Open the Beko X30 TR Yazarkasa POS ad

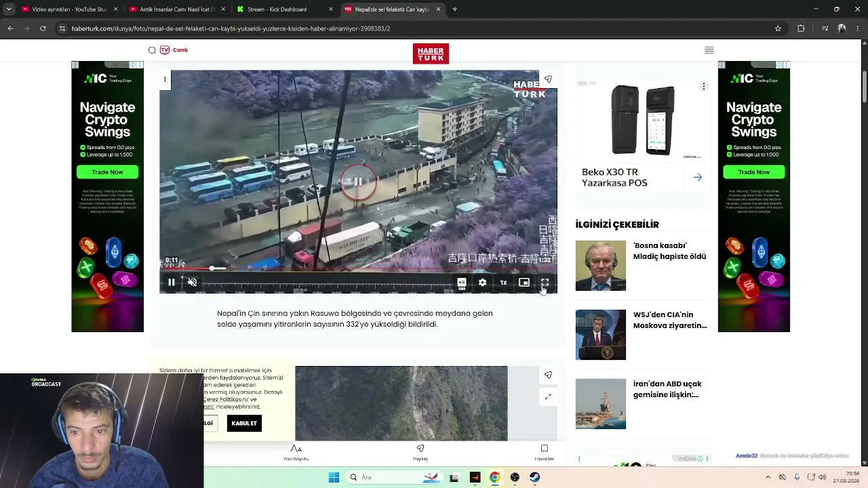tap(614, 178)
